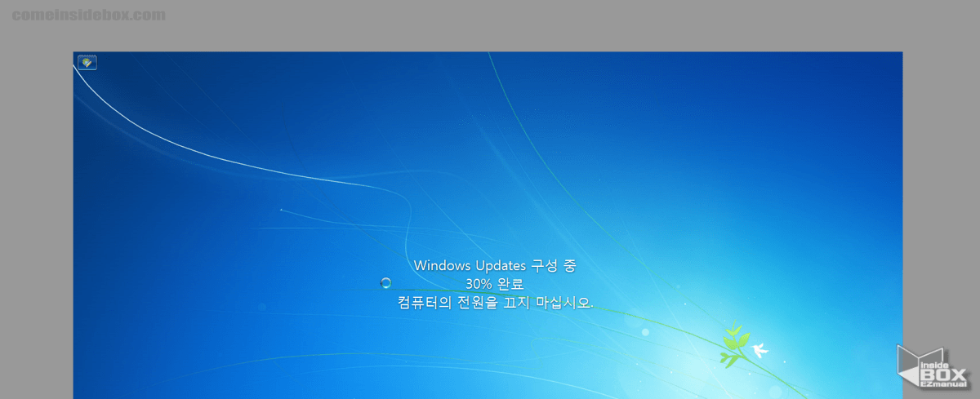The image size is (980, 399).
Task: Click the white bird on the wallpaper
Action: 760,350
